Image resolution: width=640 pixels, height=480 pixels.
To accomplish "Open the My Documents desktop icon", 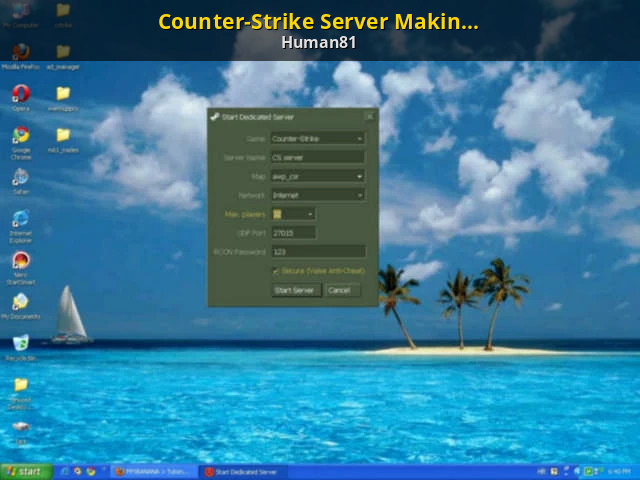I will coord(20,302).
